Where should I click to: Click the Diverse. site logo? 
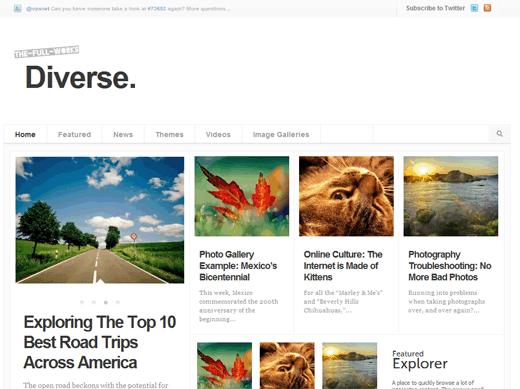click(81, 77)
